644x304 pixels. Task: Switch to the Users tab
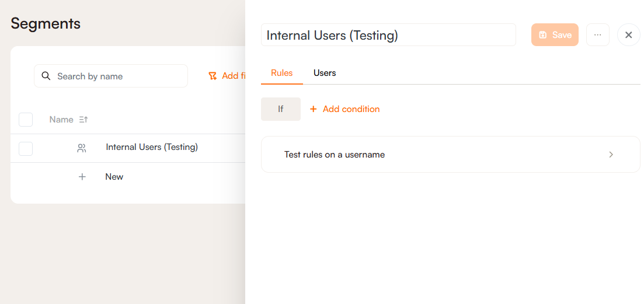pos(325,73)
